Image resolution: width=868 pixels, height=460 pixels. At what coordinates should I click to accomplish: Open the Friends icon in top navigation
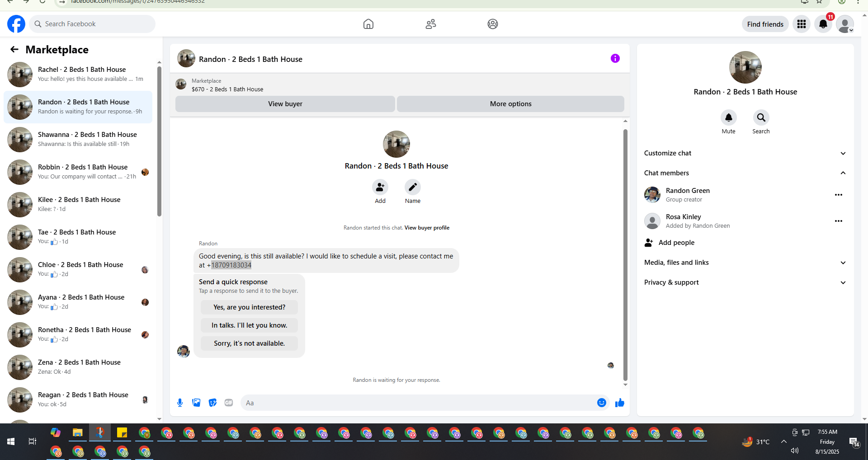(431, 24)
